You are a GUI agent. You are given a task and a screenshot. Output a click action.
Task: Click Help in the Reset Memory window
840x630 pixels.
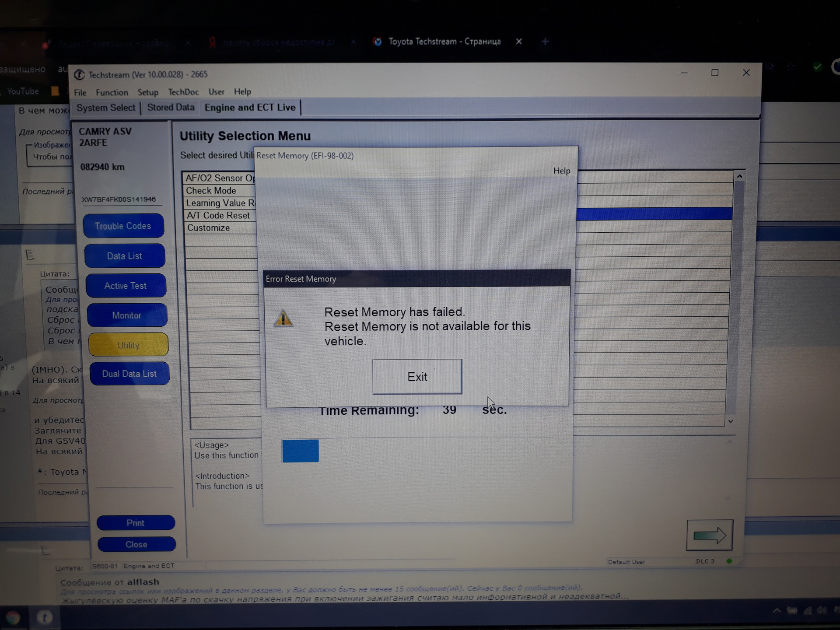tap(561, 171)
